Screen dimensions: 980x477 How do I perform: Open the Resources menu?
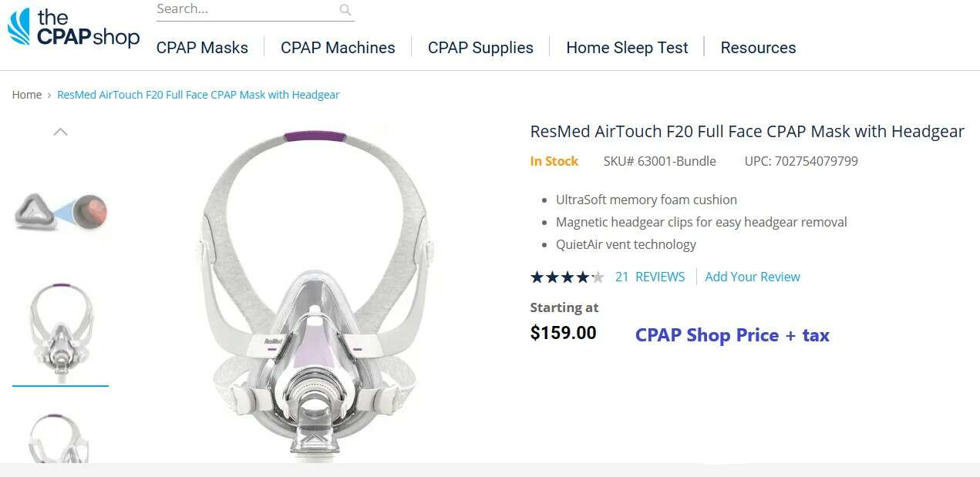(758, 48)
